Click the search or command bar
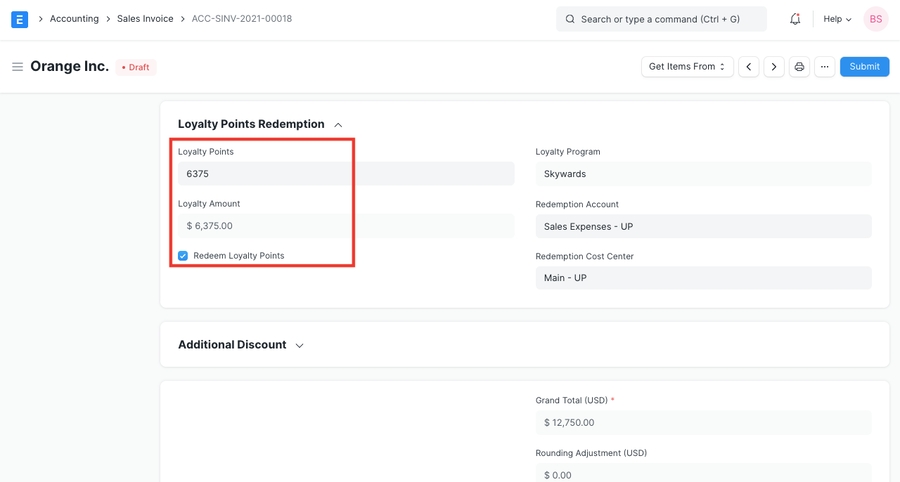Image resolution: width=900 pixels, height=482 pixels. [661, 19]
